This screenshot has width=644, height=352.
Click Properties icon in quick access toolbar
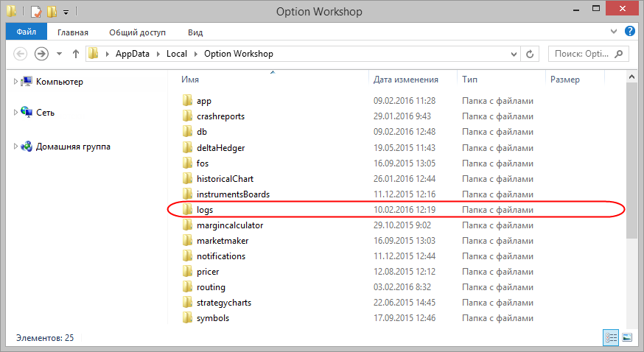pyautogui.click(x=35, y=12)
